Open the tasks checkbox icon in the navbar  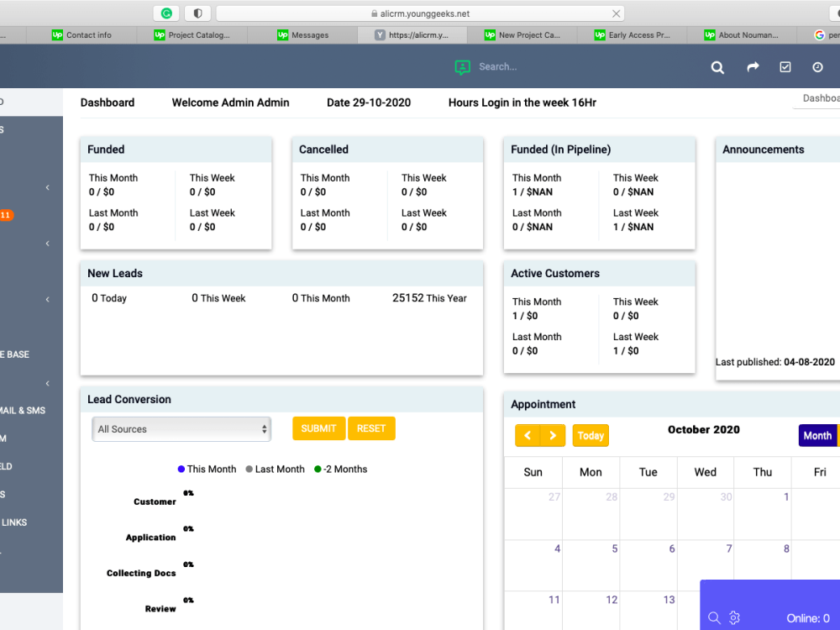[x=785, y=67]
